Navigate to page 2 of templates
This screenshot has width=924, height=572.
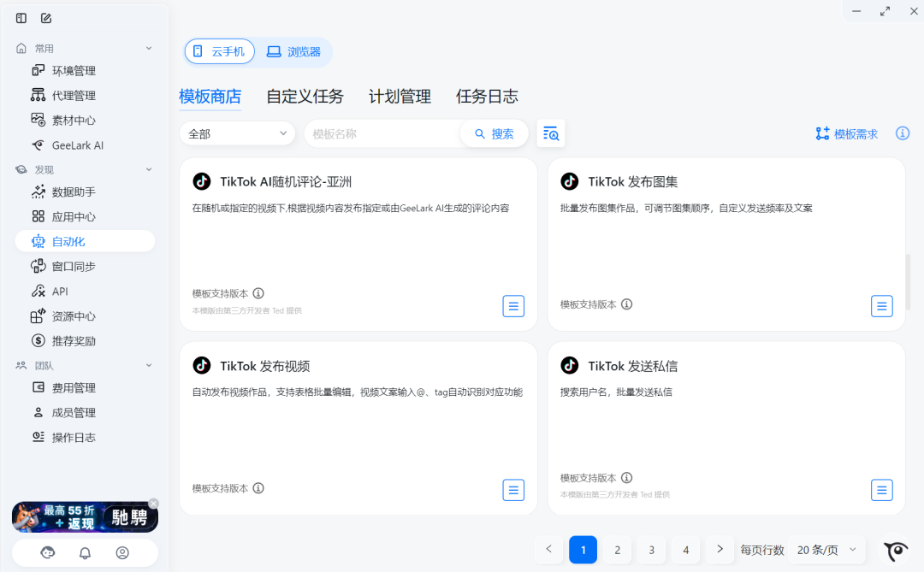[617, 550]
